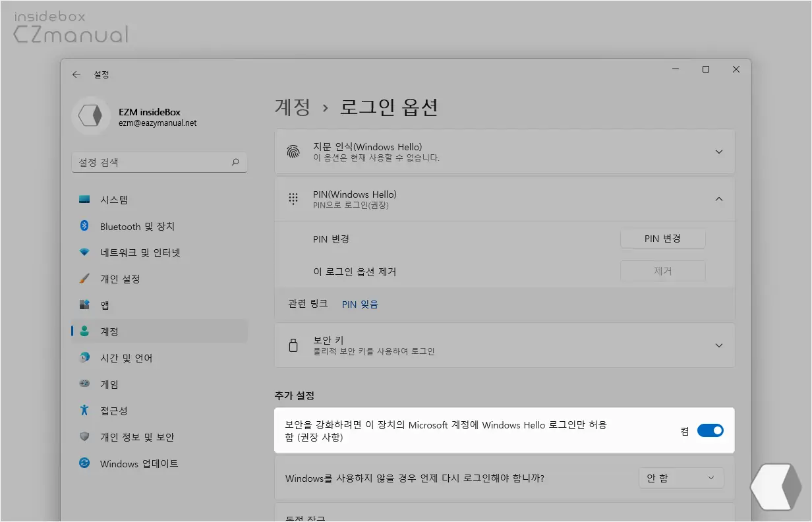Close the Settings window
This screenshot has height=522, width=812.
coord(736,69)
